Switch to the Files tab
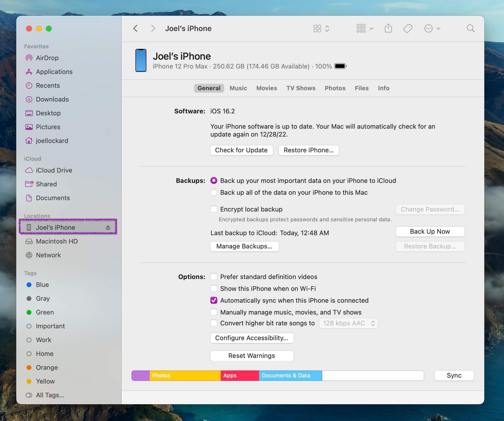The width and height of the screenshot is (504, 421). [362, 88]
